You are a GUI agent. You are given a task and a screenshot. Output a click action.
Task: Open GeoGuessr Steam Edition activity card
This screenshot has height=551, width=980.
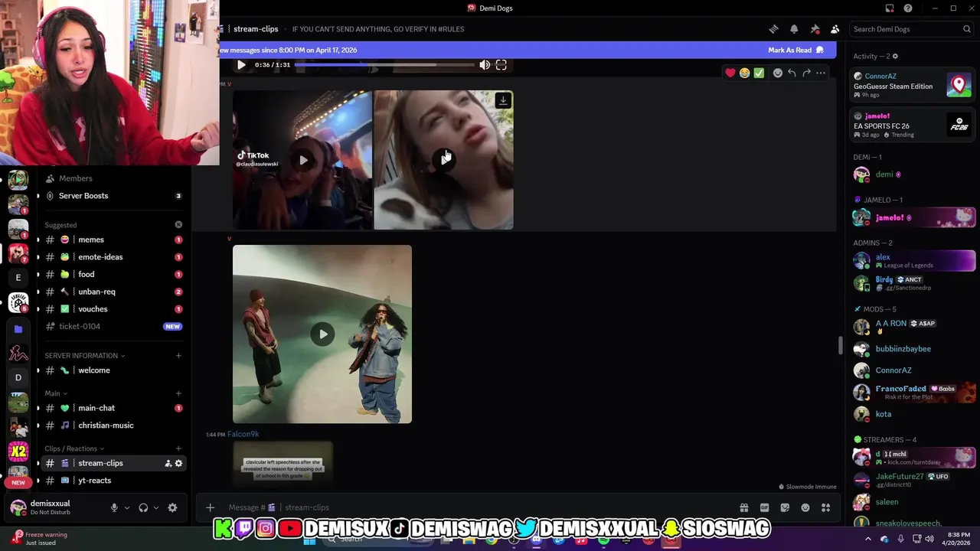(913, 83)
